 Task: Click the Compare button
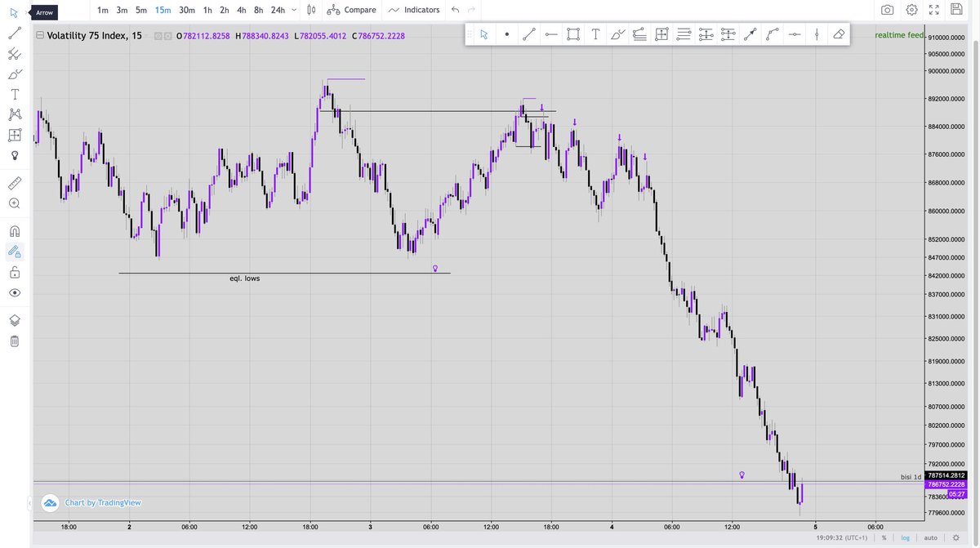(351, 10)
